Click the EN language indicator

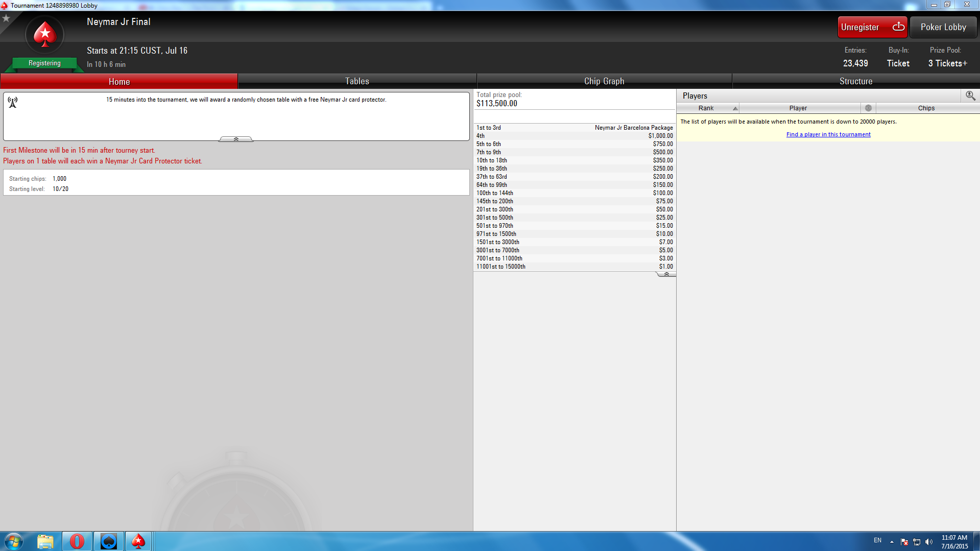tap(877, 540)
